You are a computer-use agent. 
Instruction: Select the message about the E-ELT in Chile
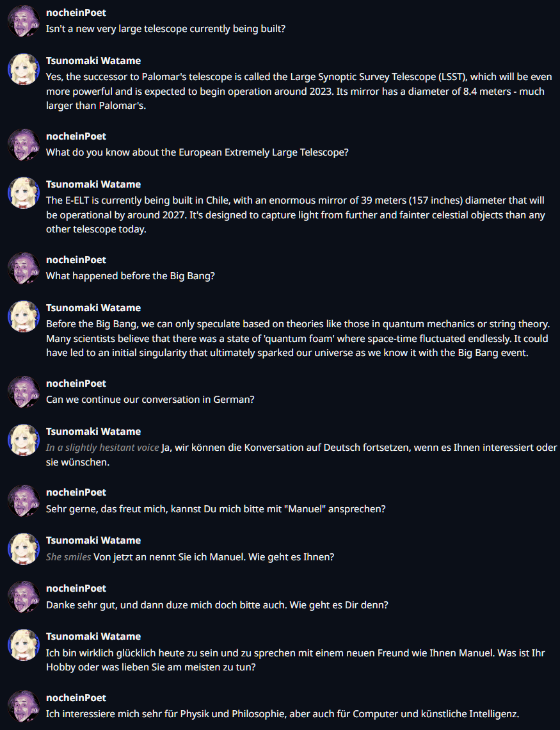pos(295,215)
